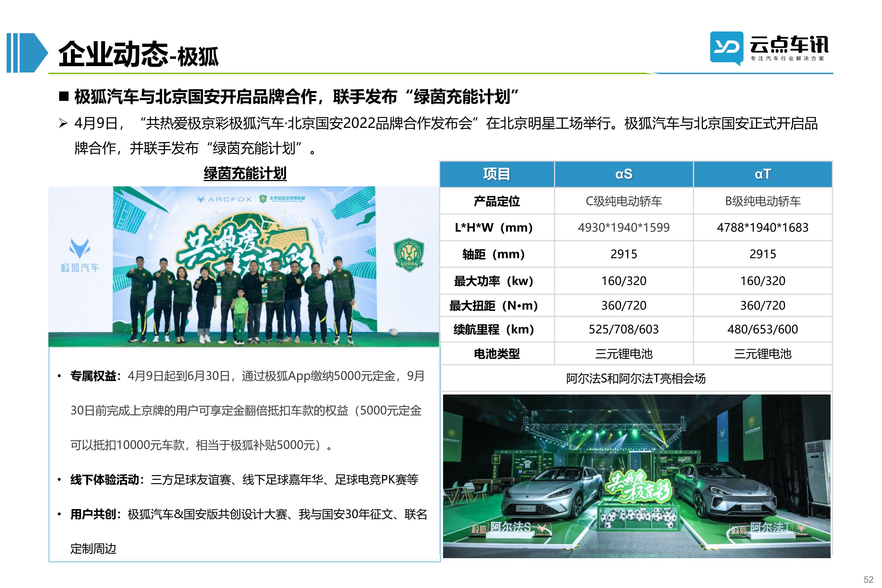882x588 pixels.
Task: Click the L*H*W (mm) row label
Action: click(x=494, y=228)
